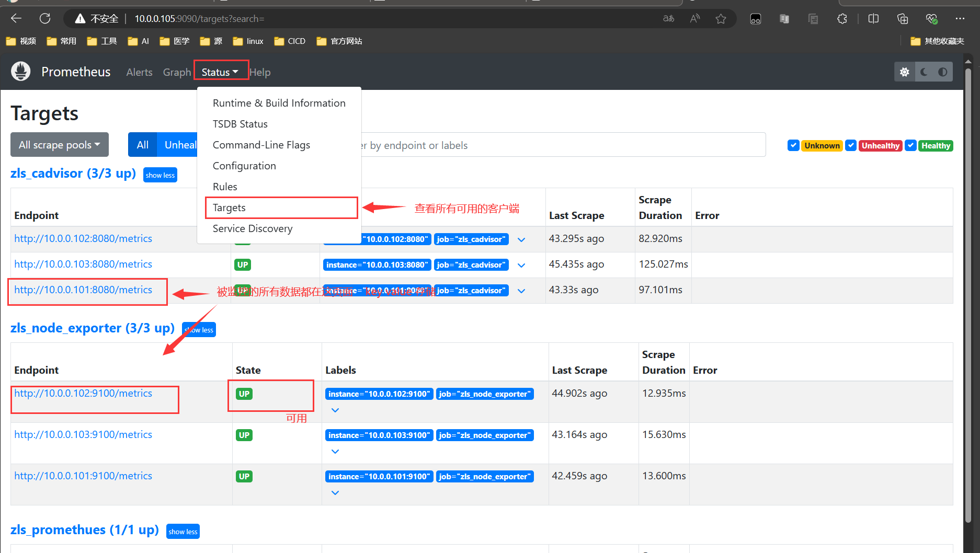This screenshot has height=553, width=980.
Task: Open the collections icon in browser toolbar
Action: [x=903, y=19]
